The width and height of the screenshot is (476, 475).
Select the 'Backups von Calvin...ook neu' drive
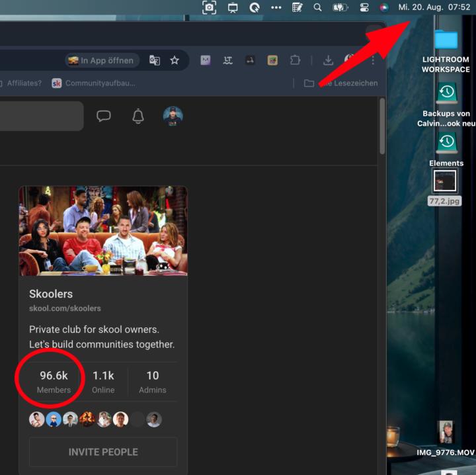click(446, 105)
